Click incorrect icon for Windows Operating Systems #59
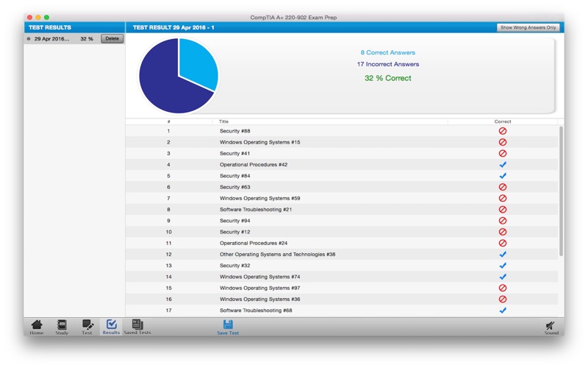Screen dimensions: 588x368 click(x=503, y=198)
